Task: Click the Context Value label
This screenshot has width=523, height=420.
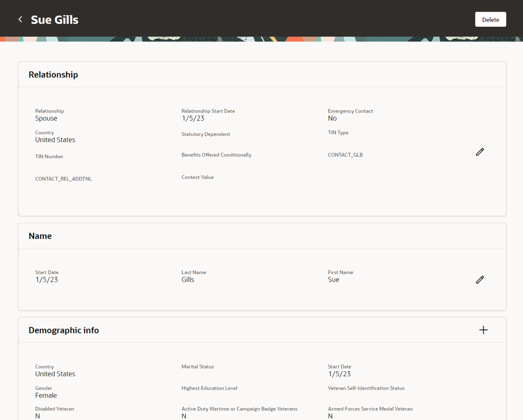Action: [198, 177]
